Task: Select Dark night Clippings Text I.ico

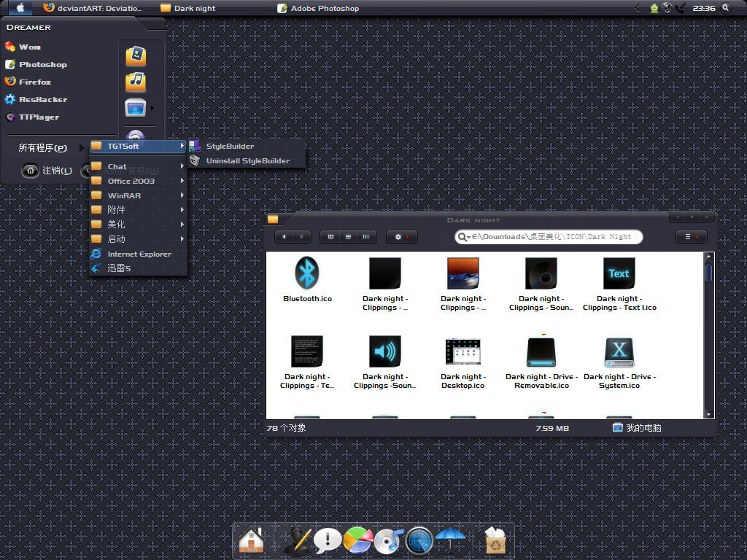Action: point(619,284)
